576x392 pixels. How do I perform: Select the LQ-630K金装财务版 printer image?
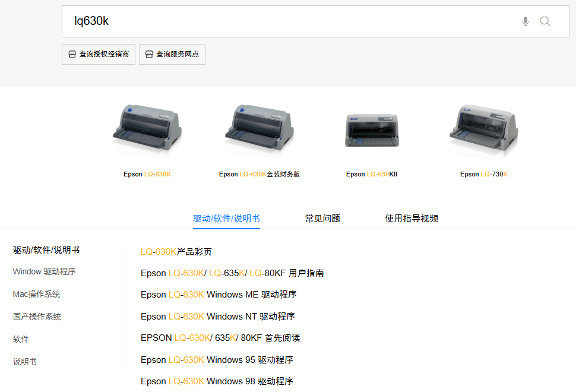(x=259, y=128)
